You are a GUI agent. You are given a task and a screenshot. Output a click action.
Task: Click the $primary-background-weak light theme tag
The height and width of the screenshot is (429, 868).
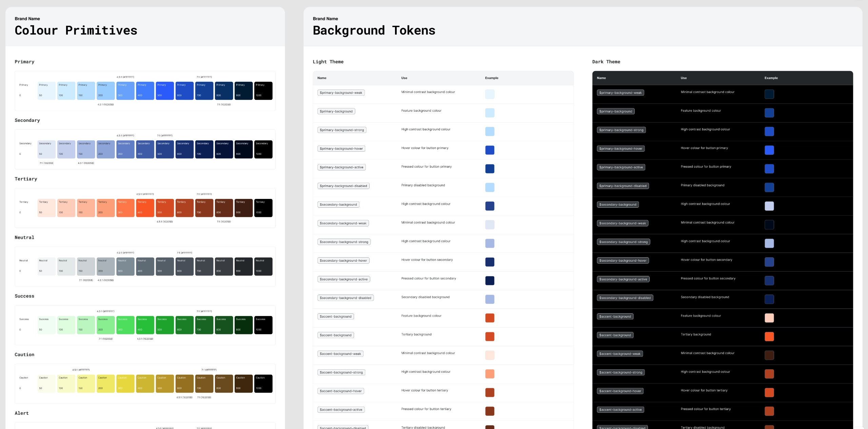(x=341, y=93)
